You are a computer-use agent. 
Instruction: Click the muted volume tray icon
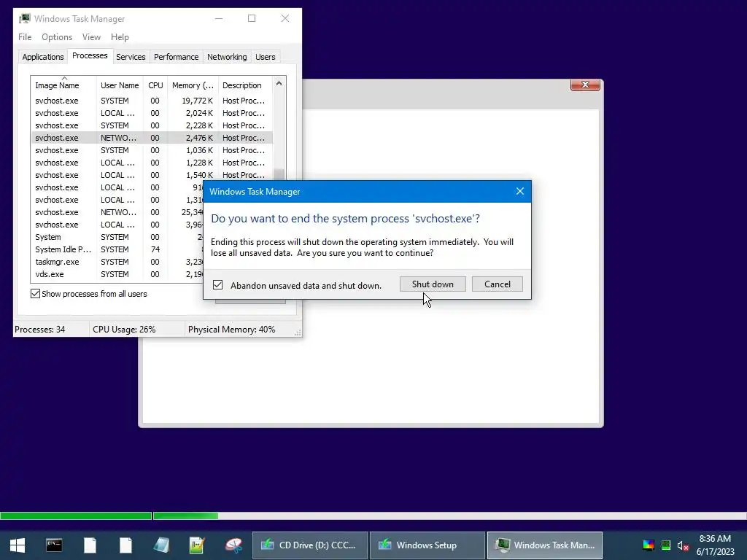pyautogui.click(x=683, y=545)
